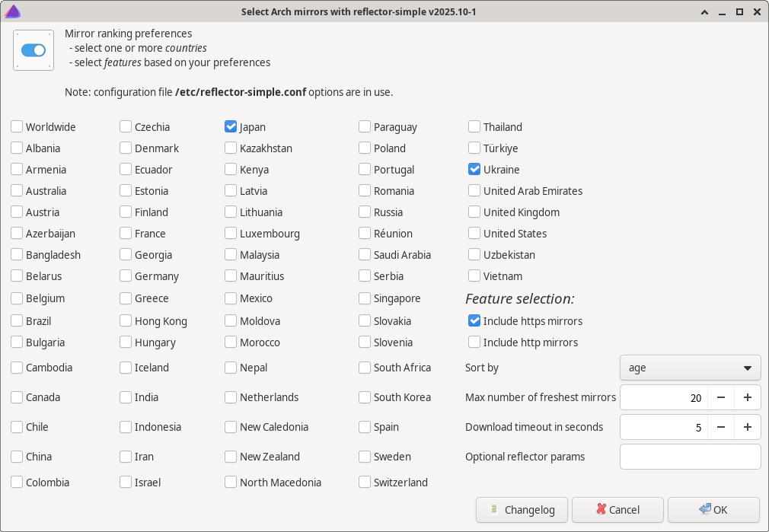Check the Germany checkbox
Image resolution: width=769 pixels, height=532 pixels.
pyautogui.click(x=126, y=276)
